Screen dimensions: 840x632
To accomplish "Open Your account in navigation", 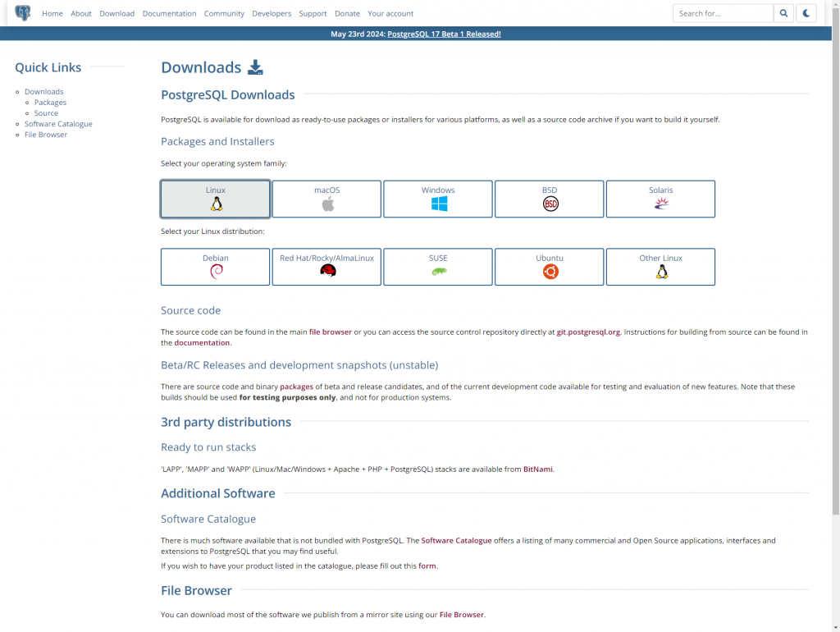I will click(x=390, y=13).
